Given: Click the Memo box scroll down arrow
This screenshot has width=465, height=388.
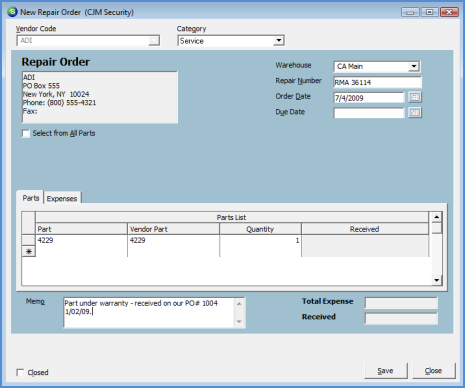Looking at the screenshot, I should [239, 321].
